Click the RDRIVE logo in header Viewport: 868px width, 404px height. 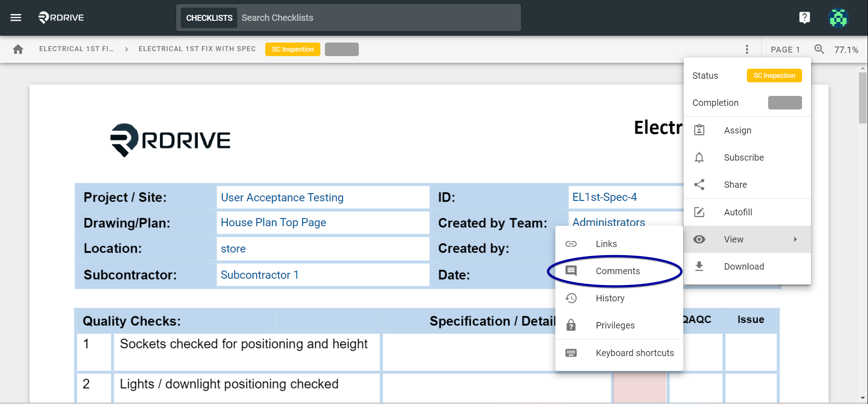(61, 18)
